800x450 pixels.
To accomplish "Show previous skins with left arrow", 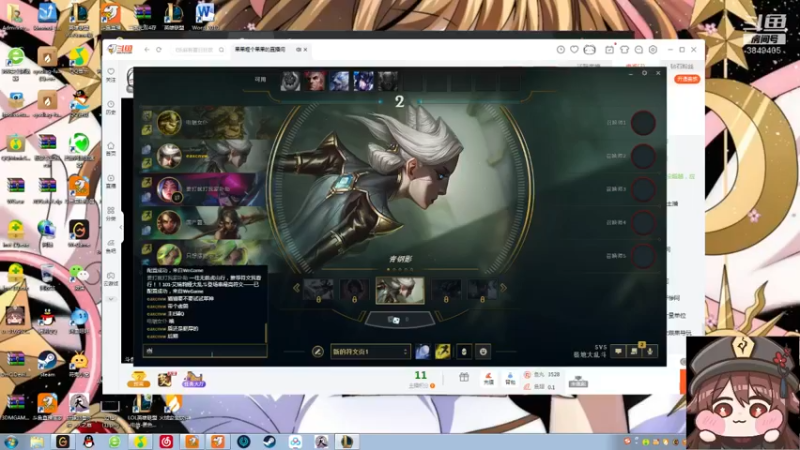I will coord(296,288).
